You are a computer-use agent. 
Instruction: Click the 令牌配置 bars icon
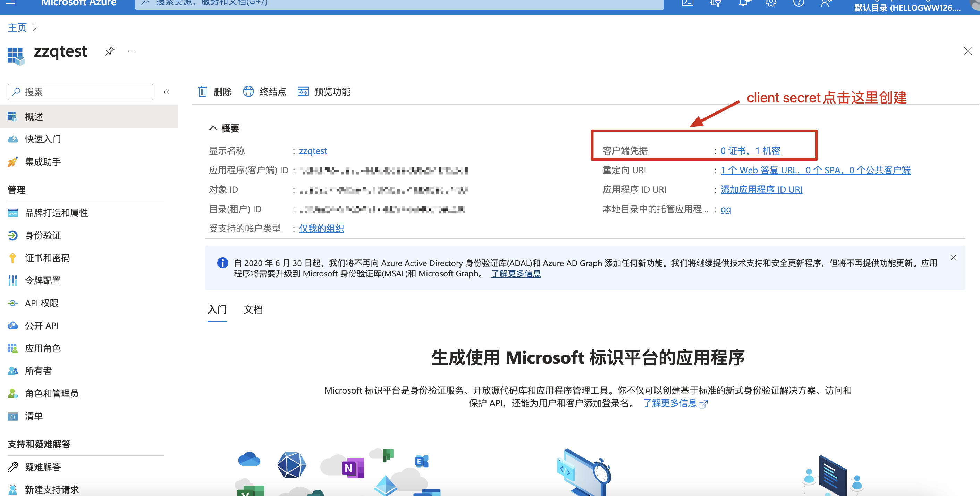tap(12, 280)
